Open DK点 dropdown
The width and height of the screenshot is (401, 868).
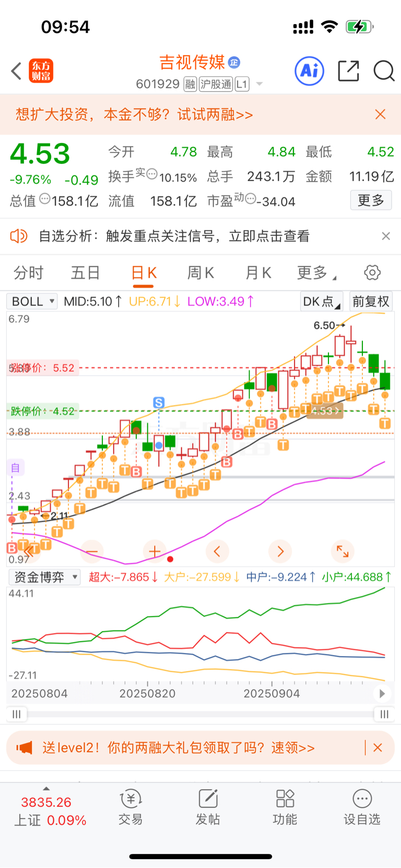[322, 301]
